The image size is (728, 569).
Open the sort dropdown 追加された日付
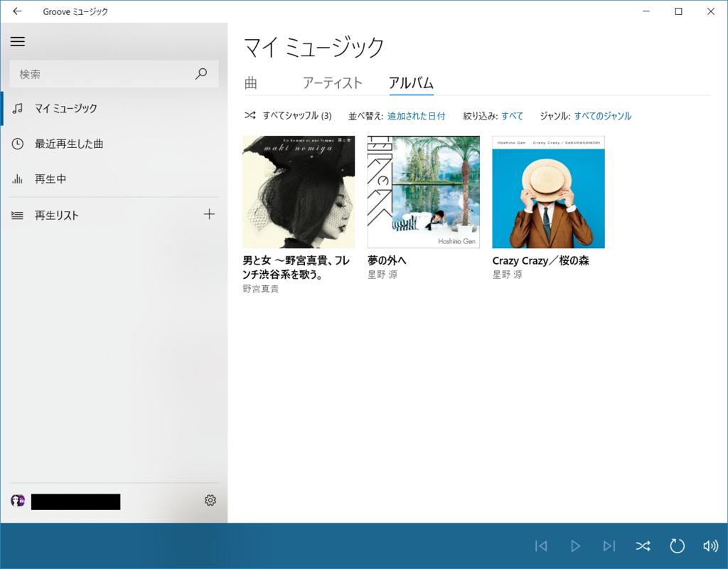[416, 116]
